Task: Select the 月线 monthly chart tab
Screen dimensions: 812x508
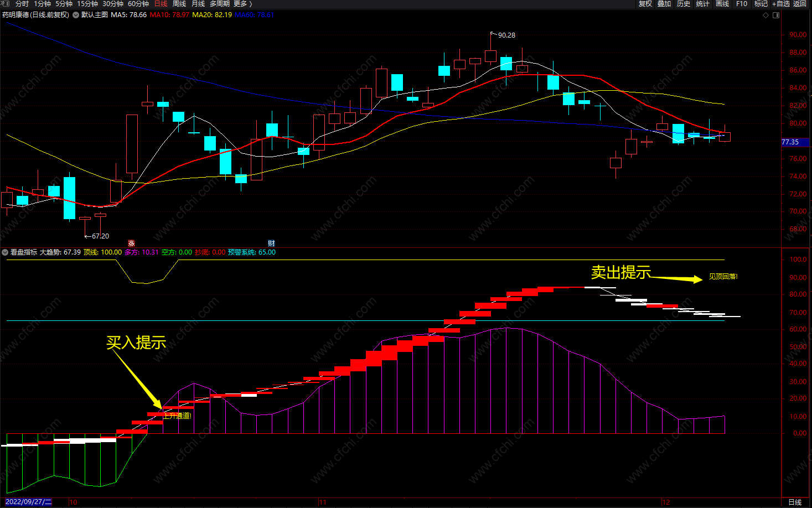Action: click(198, 4)
